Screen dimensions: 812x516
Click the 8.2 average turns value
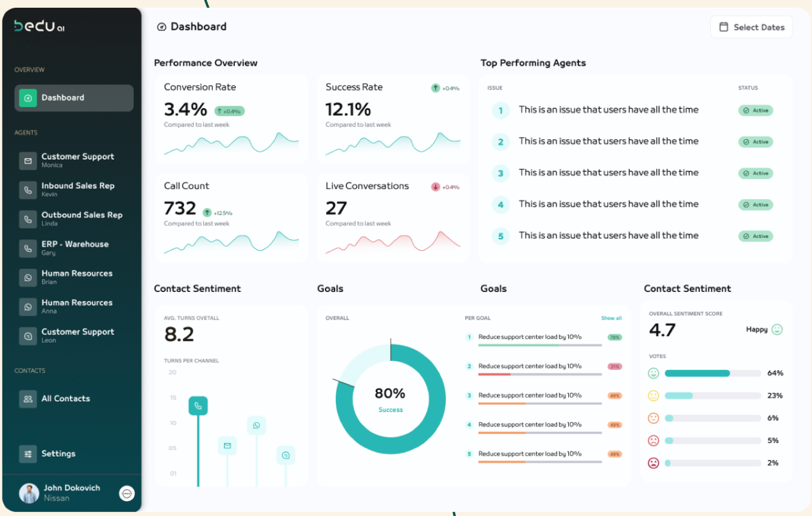coord(179,334)
